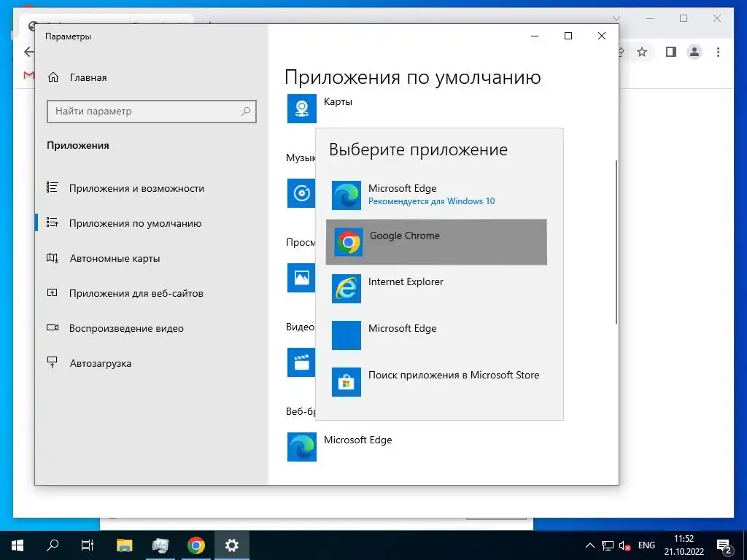Click the Карты default app label
747x560 pixels.
pos(338,101)
